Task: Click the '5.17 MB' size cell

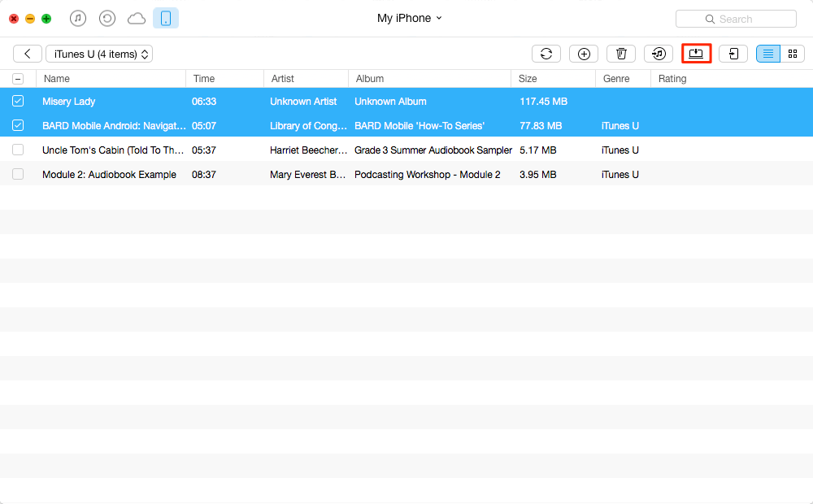Action: click(x=538, y=150)
